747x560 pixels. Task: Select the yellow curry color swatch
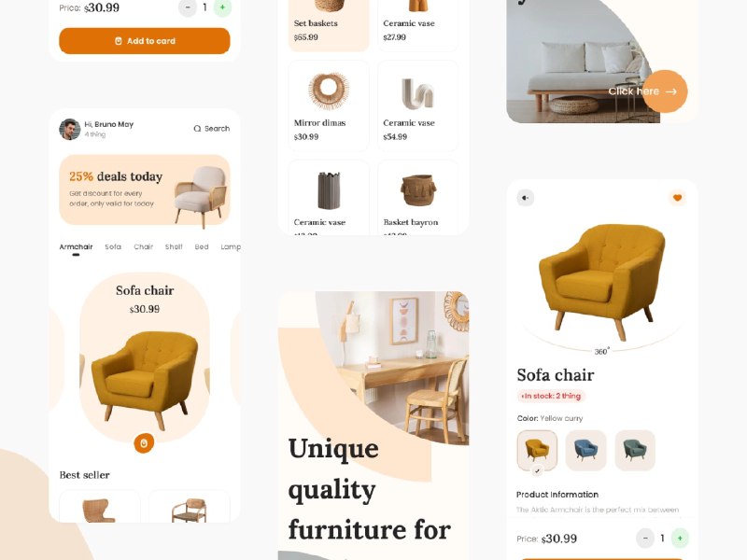pyautogui.click(x=537, y=451)
